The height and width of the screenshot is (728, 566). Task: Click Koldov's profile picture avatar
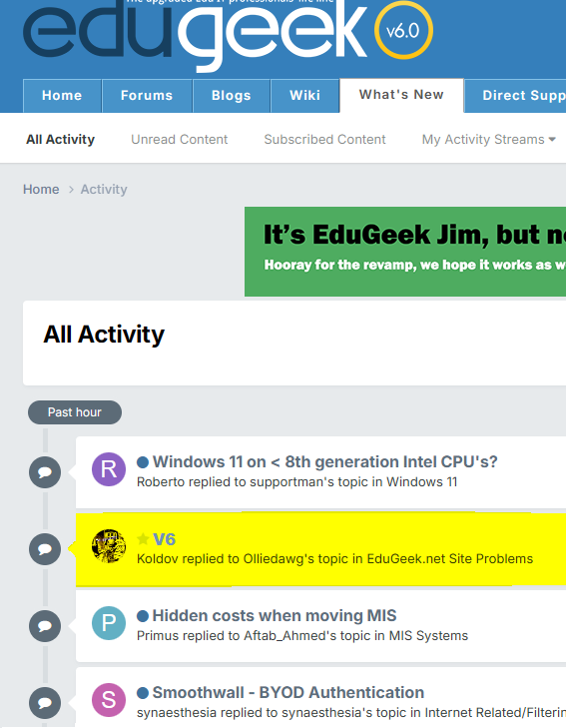(109, 546)
